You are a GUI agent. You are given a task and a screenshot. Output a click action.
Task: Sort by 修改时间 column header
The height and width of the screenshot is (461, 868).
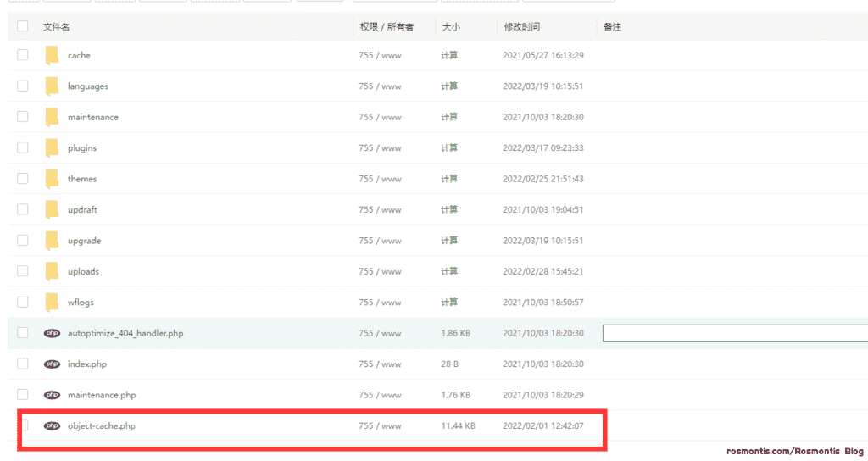521,27
